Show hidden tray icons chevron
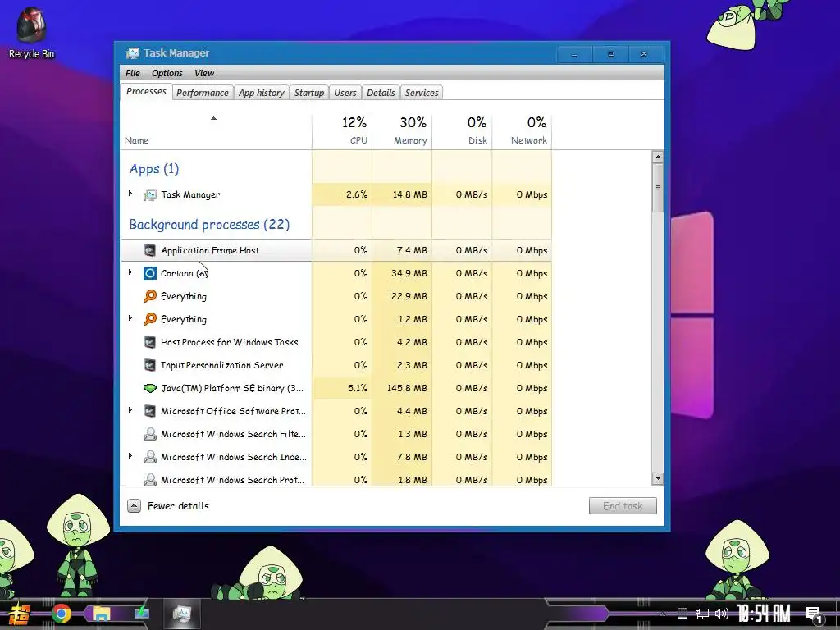 coord(662,614)
